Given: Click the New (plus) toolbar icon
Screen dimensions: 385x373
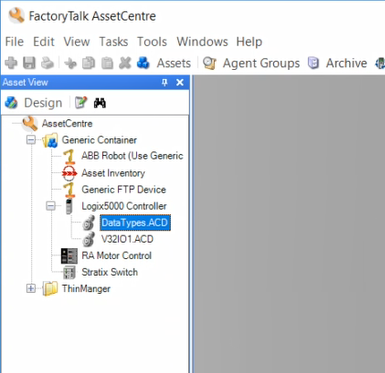Looking at the screenshot, I should point(11,63).
